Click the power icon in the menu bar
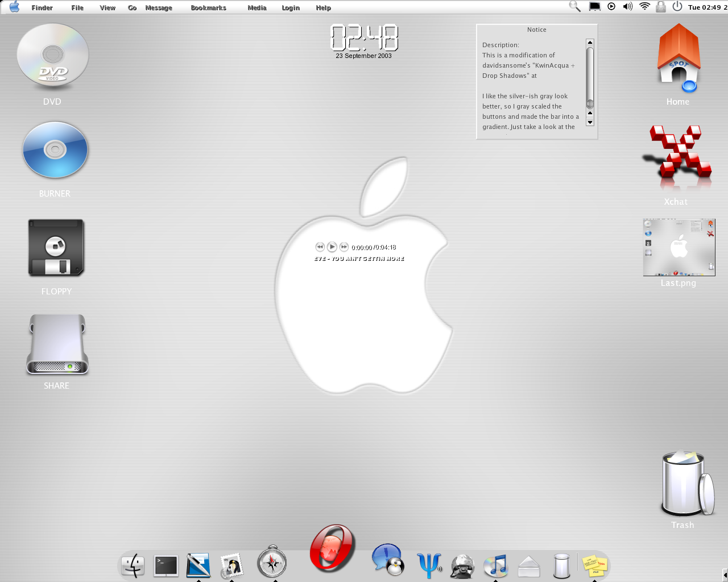This screenshot has height=582, width=728. tap(677, 7)
